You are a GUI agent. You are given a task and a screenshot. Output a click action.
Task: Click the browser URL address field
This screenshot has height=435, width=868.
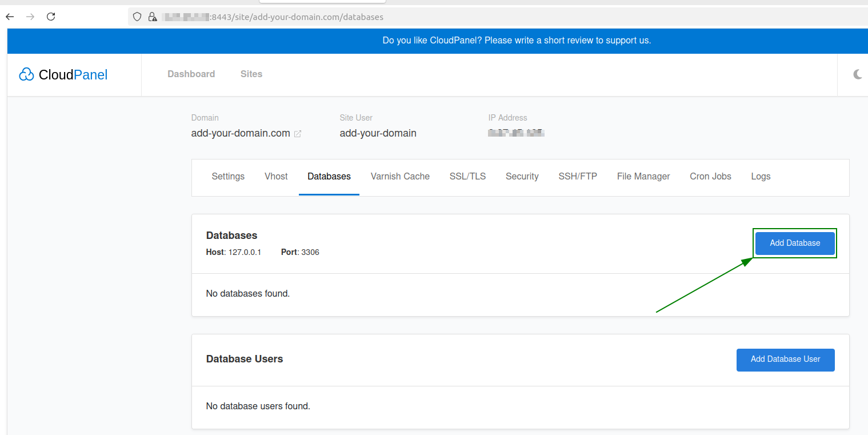pos(497,17)
